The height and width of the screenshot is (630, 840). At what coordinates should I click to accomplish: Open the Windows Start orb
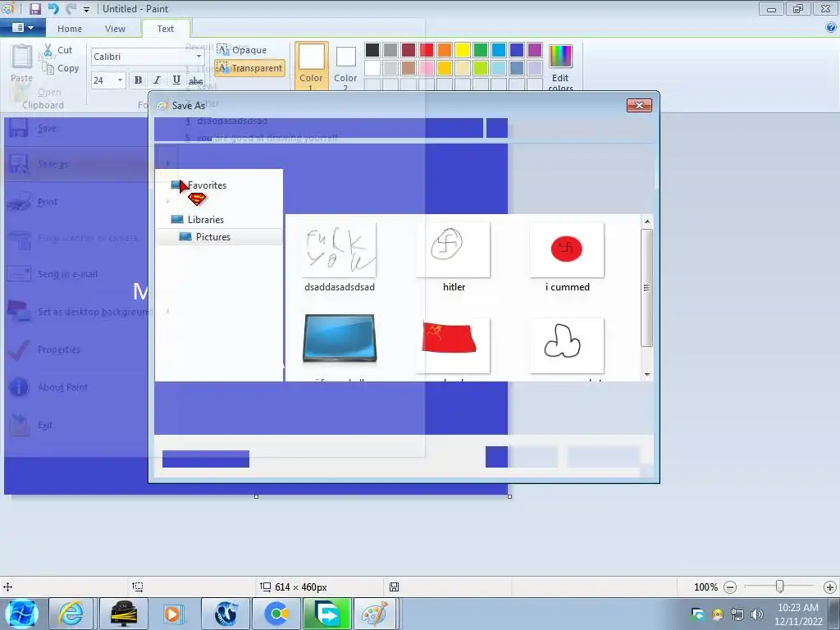(x=21, y=614)
